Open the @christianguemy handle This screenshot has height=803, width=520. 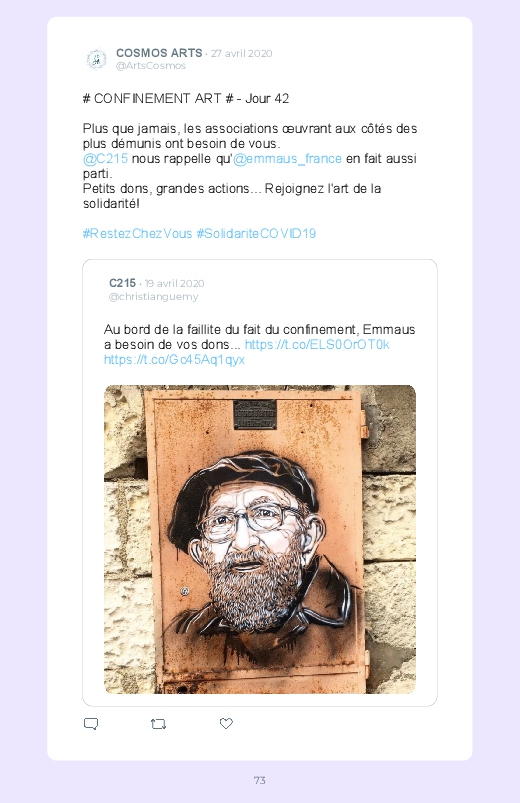pyautogui.click(x=153, y=297)
